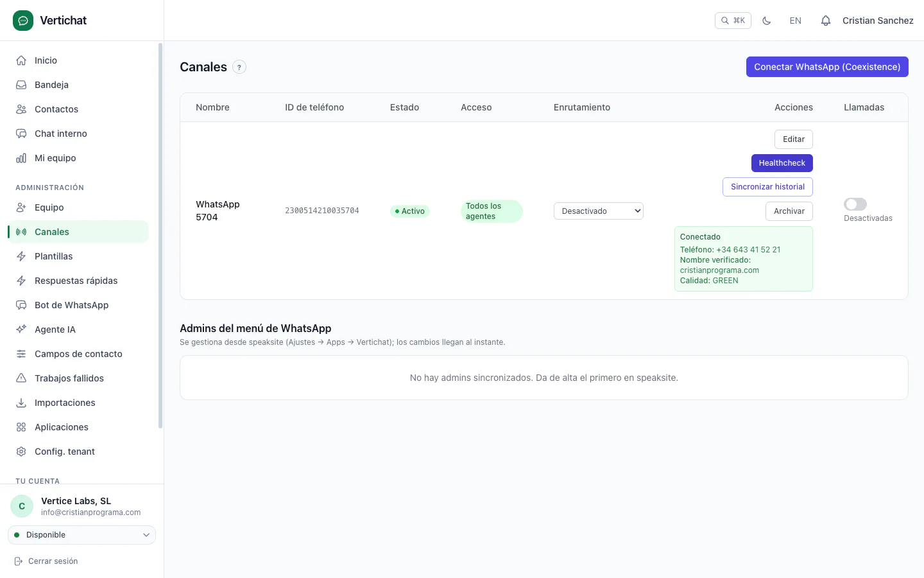The image size is (924, 578).
Task: Run the Healthcheck button
Action: pyautogui.click(x=782, y=163)
